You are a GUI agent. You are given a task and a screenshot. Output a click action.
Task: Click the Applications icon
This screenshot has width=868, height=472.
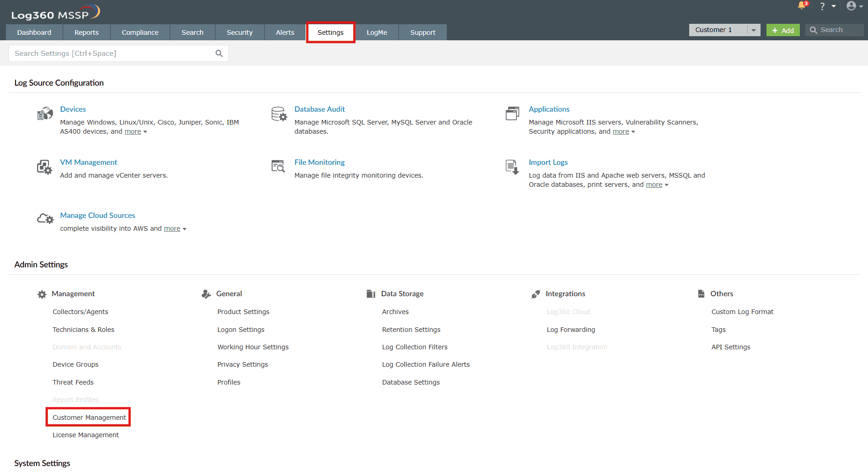[x=512, y=114]
